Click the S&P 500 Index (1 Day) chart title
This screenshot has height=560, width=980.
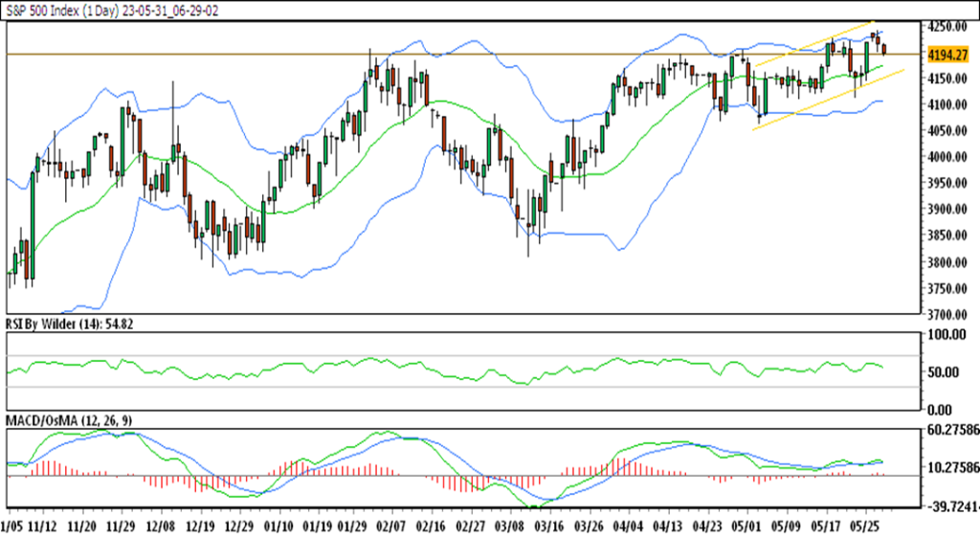[112, 11]
